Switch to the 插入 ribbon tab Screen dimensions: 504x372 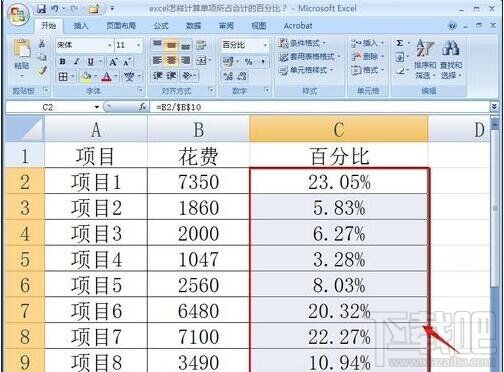click(x=81, y=26)
